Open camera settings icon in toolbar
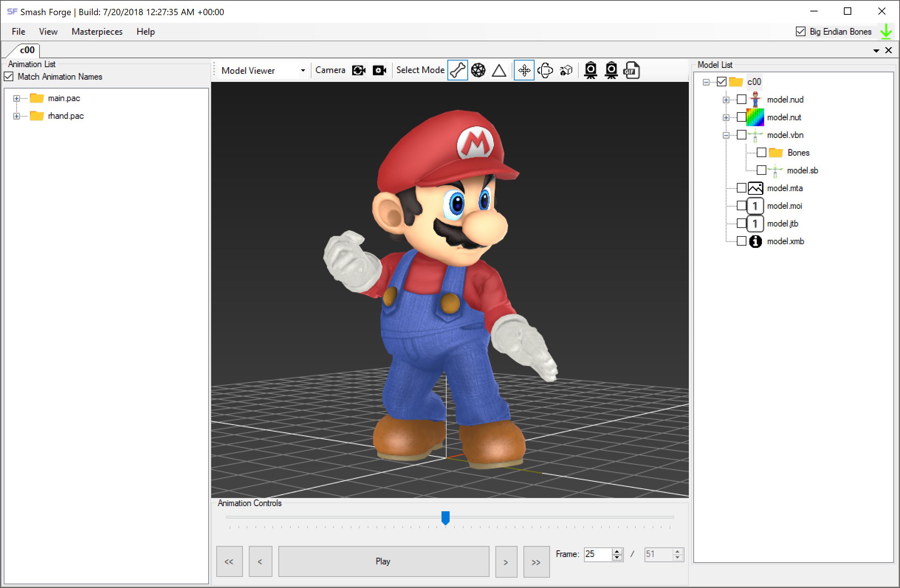 [x=379, y=70]
